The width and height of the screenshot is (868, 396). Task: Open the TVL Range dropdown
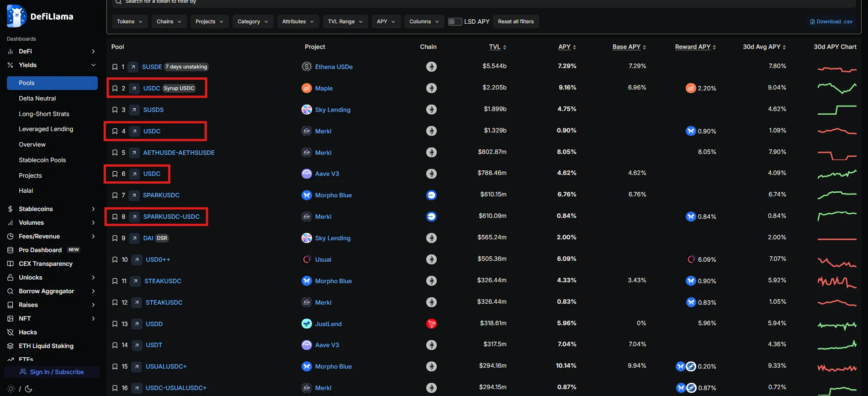(345, 21)
